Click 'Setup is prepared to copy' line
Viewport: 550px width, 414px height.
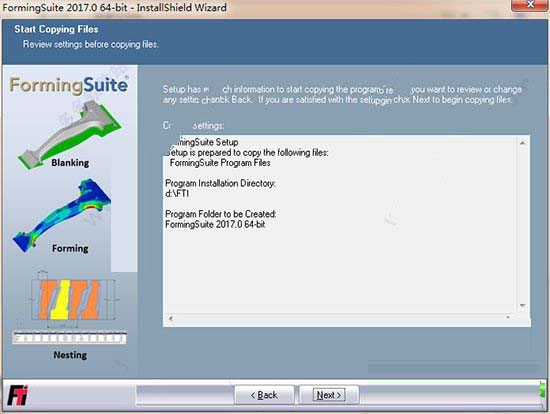pyautogui.click(x=247, y=153)
